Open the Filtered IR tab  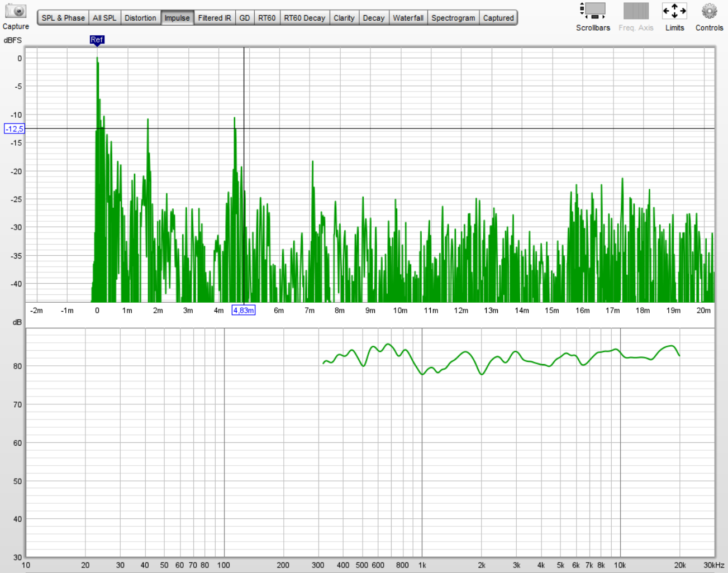[x=215, y=18]
